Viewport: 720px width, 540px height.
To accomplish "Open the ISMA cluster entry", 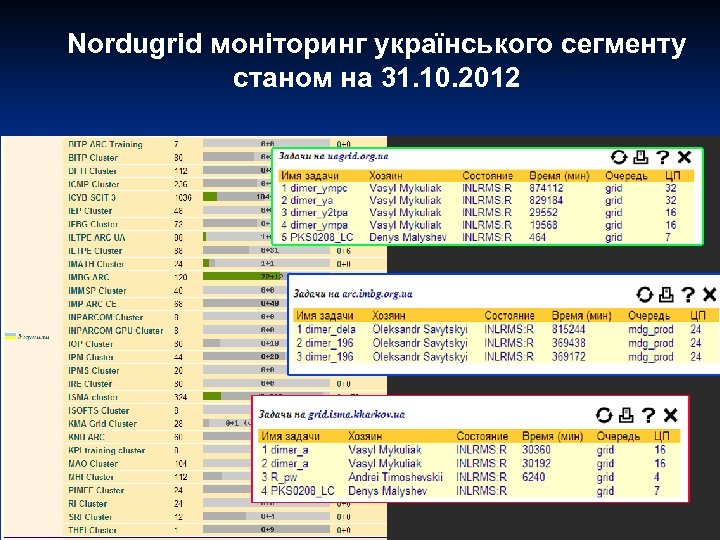I will tap(93, 397).
